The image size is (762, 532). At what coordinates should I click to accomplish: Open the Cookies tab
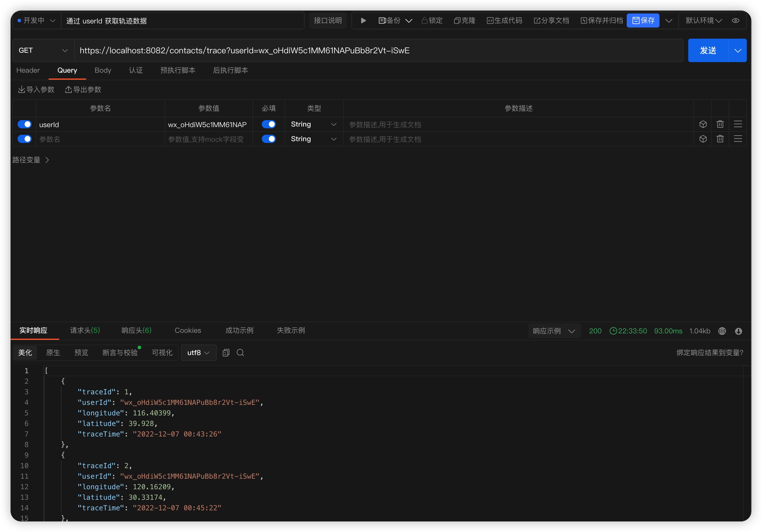click(x=188, y=331)
